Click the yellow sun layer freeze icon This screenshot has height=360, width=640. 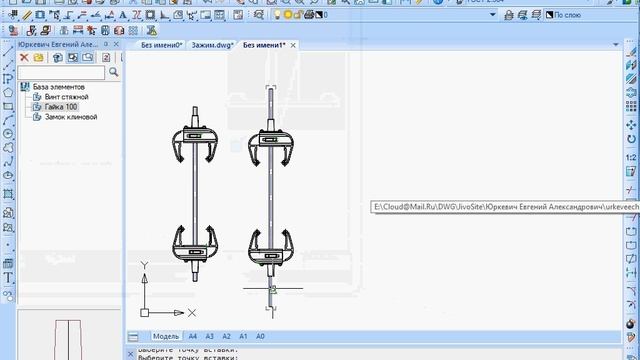coord(288,15)
